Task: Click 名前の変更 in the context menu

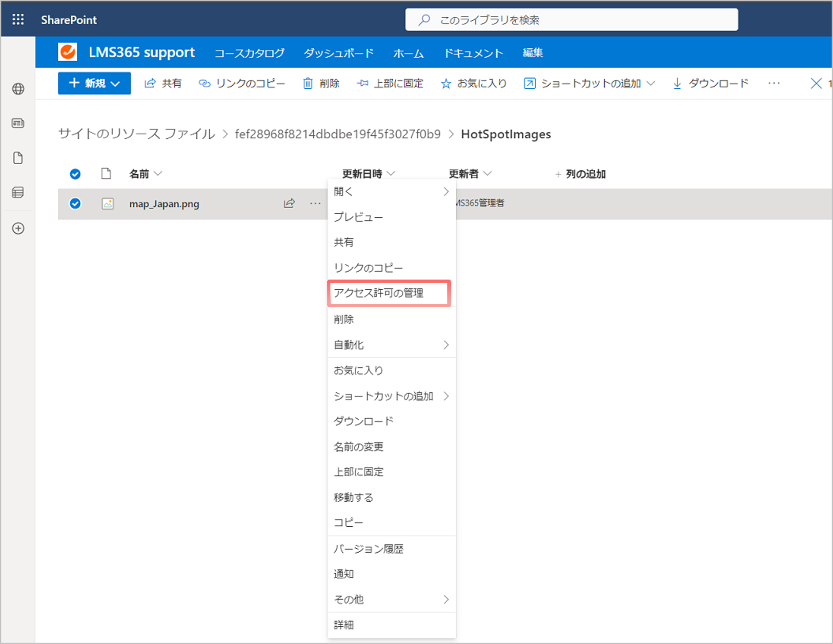Action: pyautogui.click(x=392, y=446)
